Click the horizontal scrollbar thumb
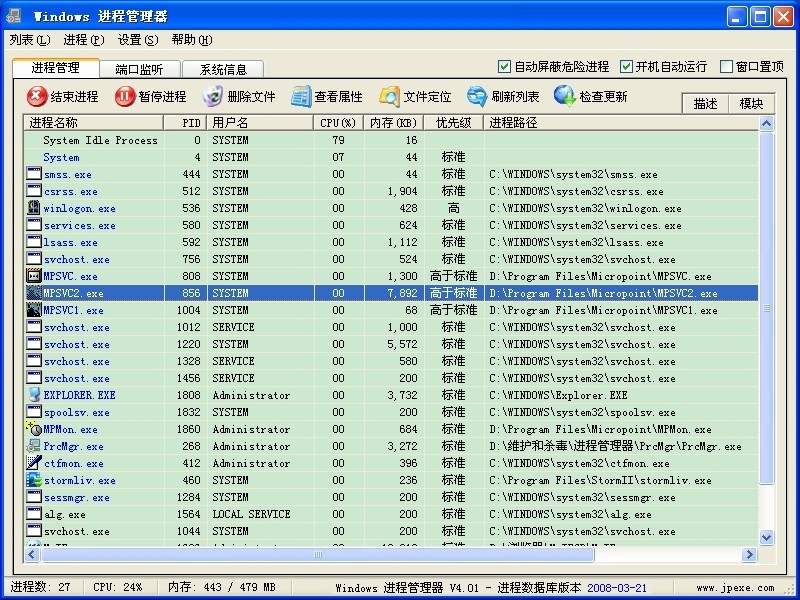The width and height of the screenshot is (800, 600). [317, 554]
